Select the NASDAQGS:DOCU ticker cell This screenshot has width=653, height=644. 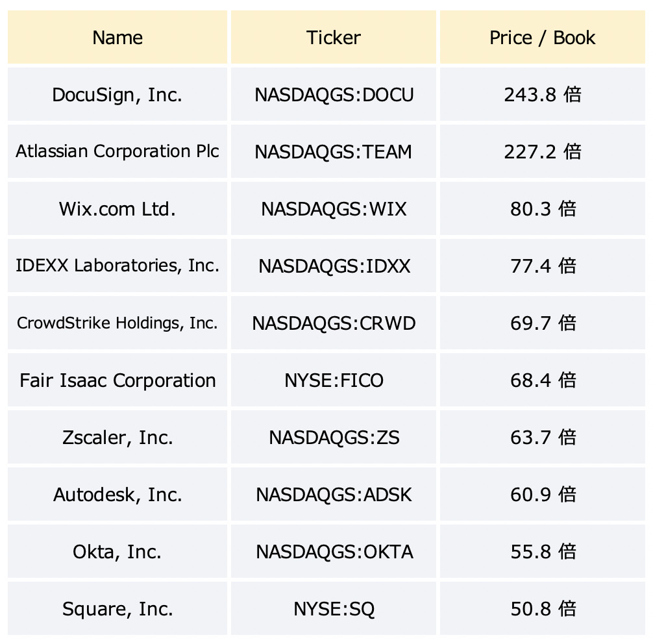coord(334,95)
